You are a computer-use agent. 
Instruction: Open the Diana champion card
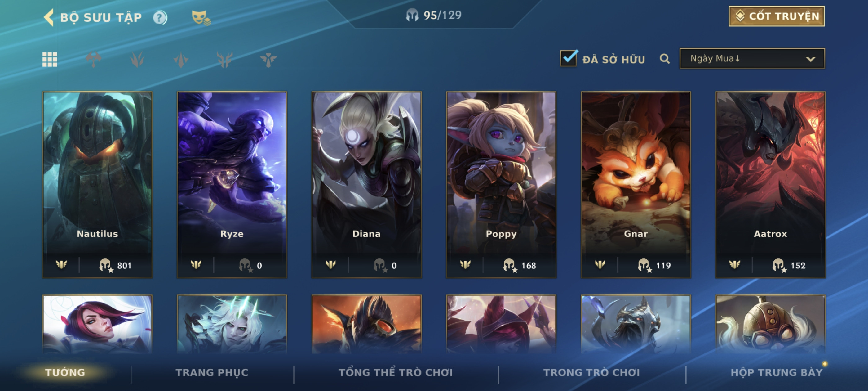(367, 185)
